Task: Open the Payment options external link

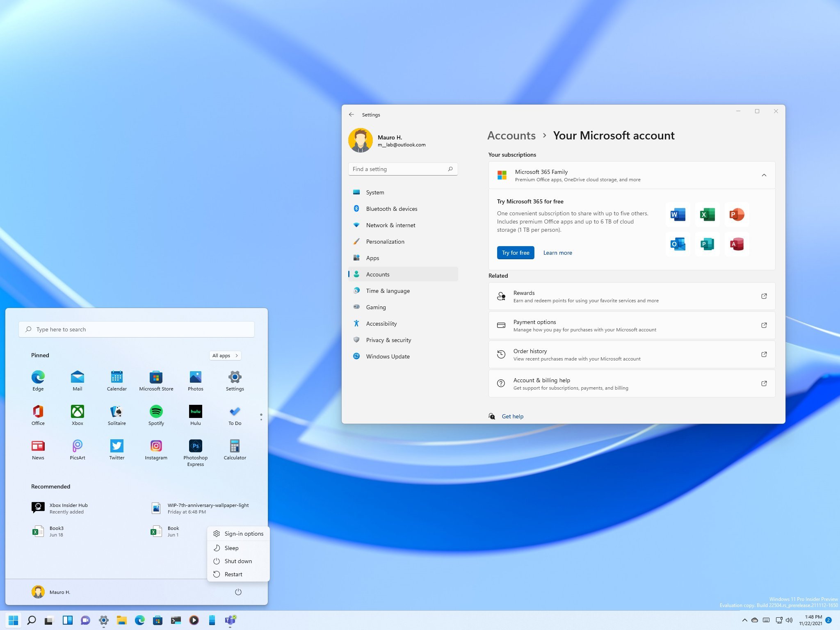Action: tap(764, 325)
